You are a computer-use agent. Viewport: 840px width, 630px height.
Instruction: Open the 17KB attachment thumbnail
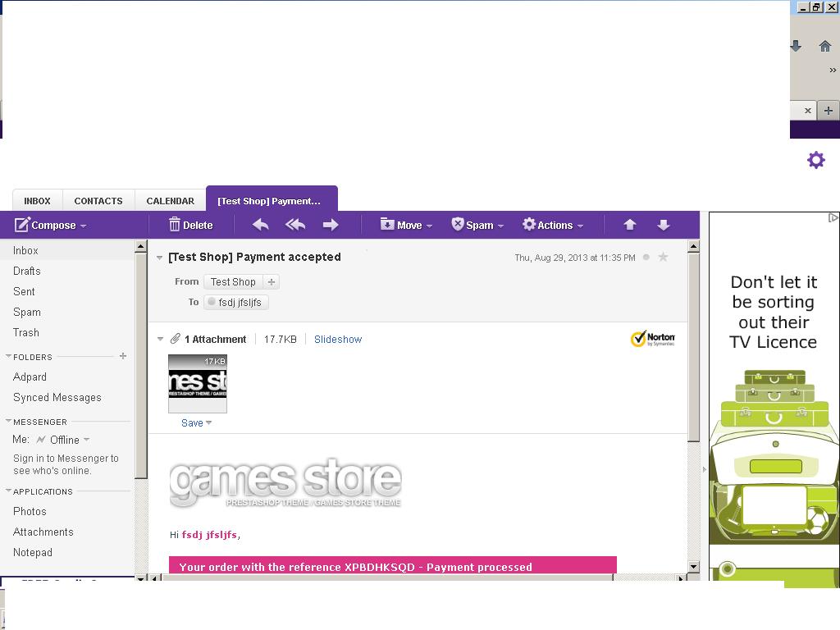198,384
